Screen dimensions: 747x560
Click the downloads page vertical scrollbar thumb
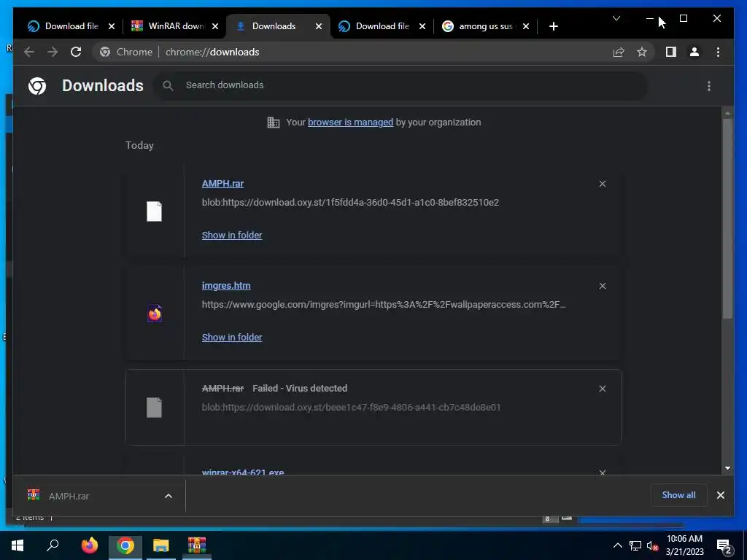(727, 218)
